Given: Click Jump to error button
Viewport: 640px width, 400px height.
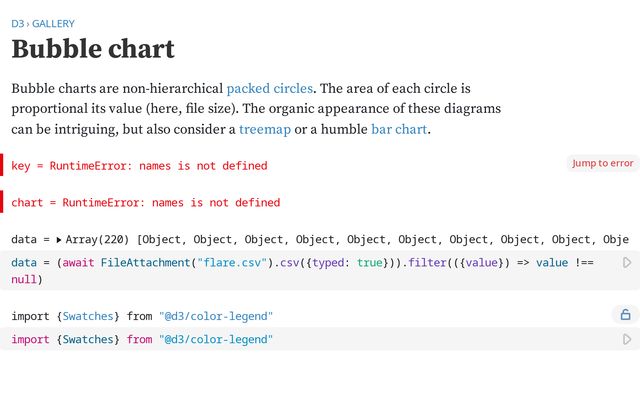Looking at the screenshot, I should coord(602,163).
